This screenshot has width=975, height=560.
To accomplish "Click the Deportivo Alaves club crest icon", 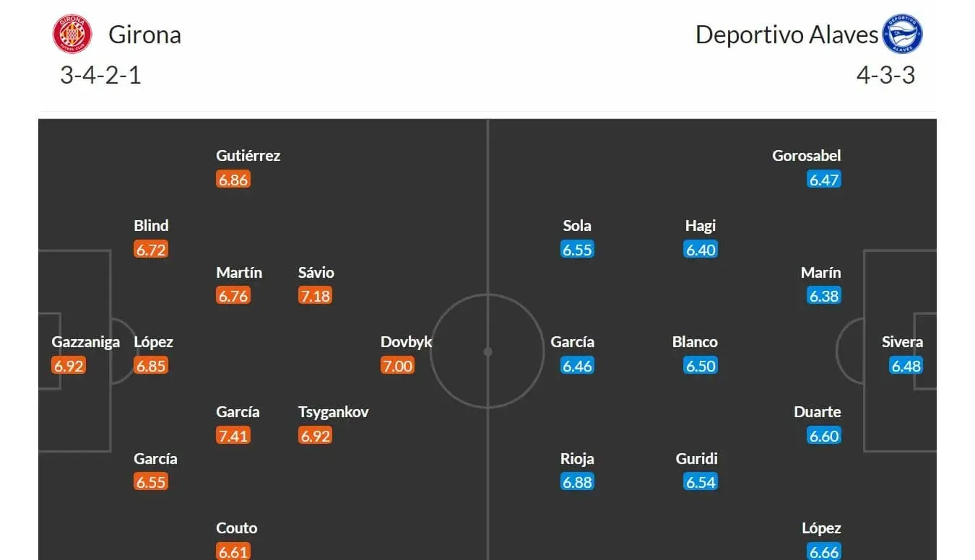I will tap(903, 34).
